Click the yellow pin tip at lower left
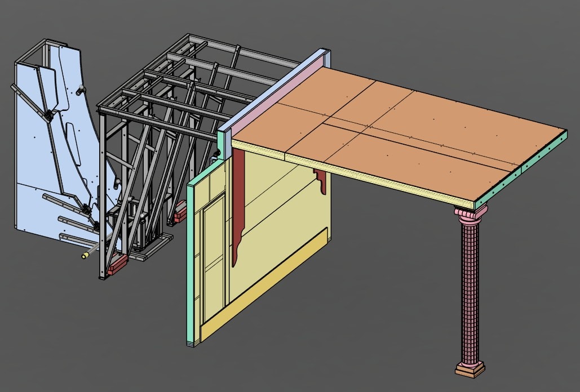The width and height of the screenshot is (580, 392). pos(86,255)
